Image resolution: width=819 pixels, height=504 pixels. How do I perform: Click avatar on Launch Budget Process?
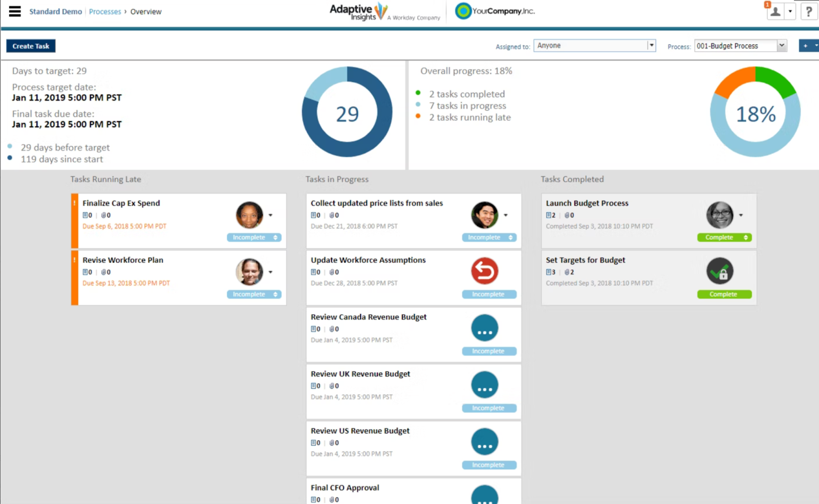[x=720, y=215]
